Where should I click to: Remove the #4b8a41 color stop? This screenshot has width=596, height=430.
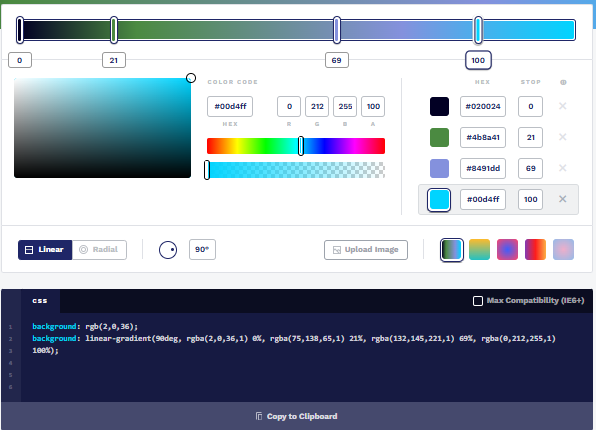[563, 137]
